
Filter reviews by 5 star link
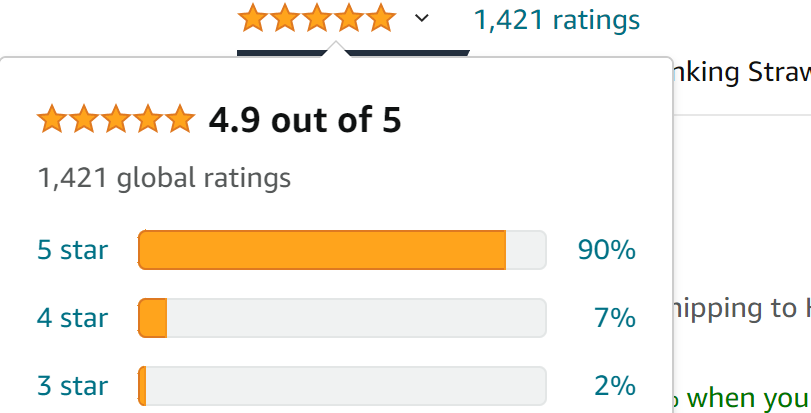click(x=72, y=250)
